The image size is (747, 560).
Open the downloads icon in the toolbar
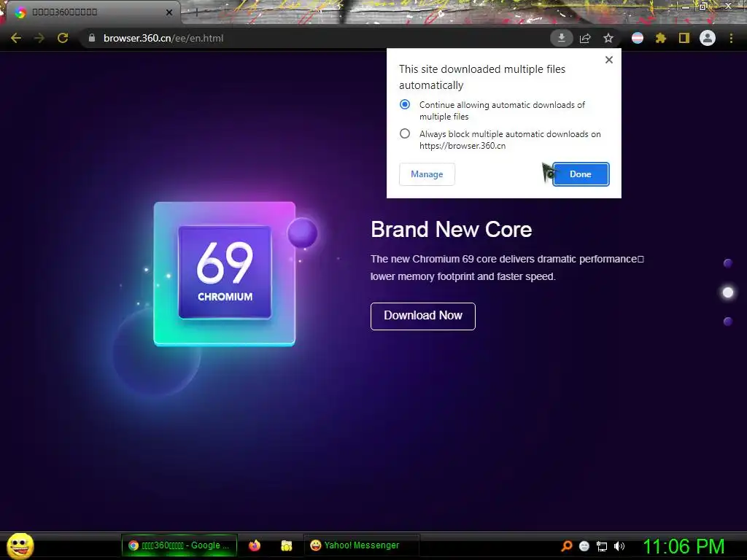(561, 38)
